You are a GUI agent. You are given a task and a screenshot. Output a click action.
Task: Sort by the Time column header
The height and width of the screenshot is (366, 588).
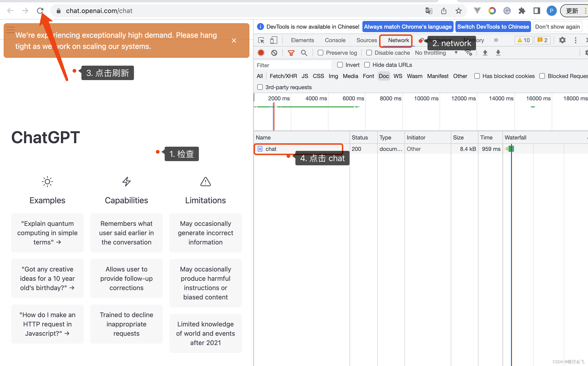click(x=490, y=138)
